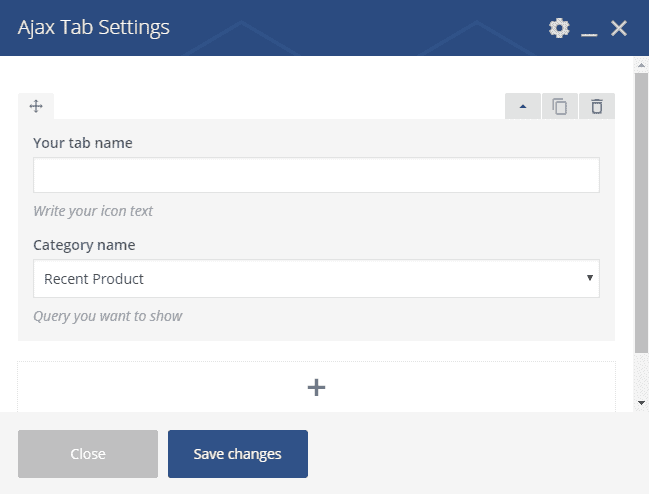Click the Your tab name label
Screen dimensions: 649x494
tap(83, 143)
